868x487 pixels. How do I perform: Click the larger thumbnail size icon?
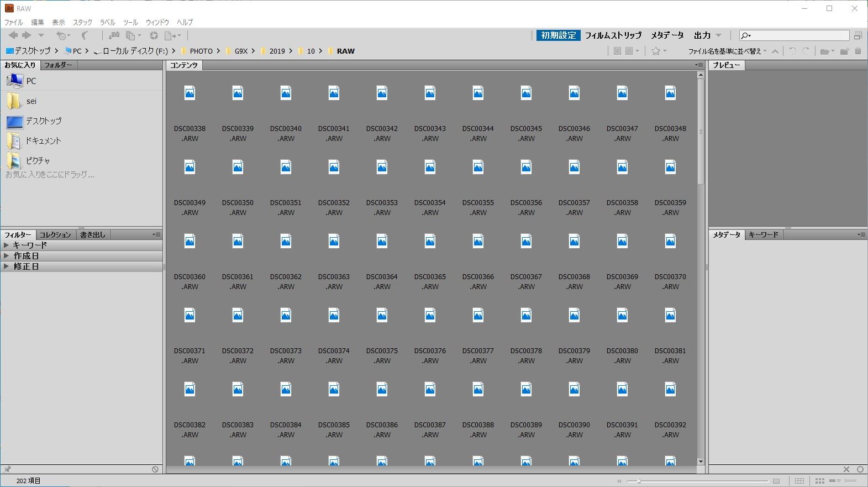click(x=776, y=481)
